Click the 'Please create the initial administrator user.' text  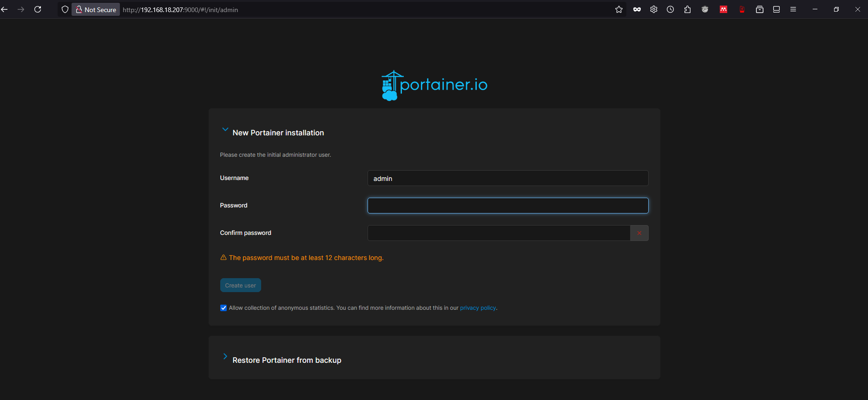click(276, 155)
